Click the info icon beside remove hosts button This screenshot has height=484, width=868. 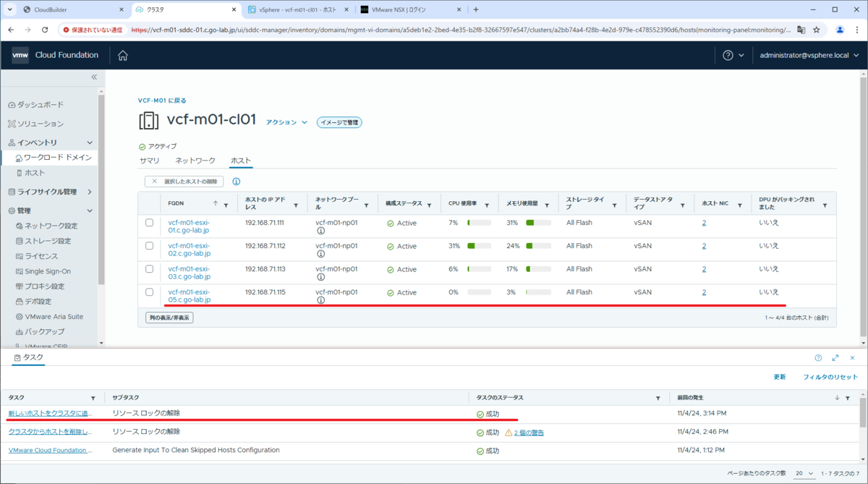236,182
